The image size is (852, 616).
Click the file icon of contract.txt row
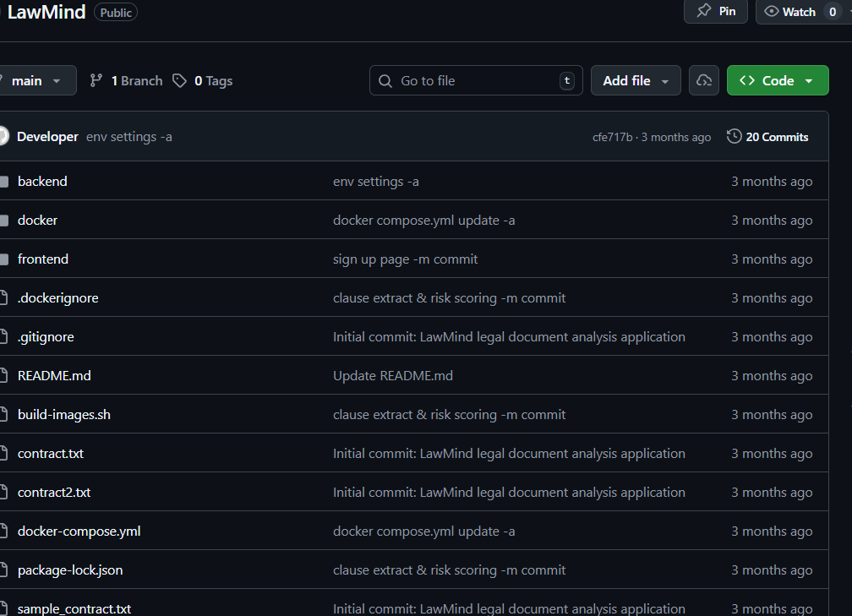3,453
